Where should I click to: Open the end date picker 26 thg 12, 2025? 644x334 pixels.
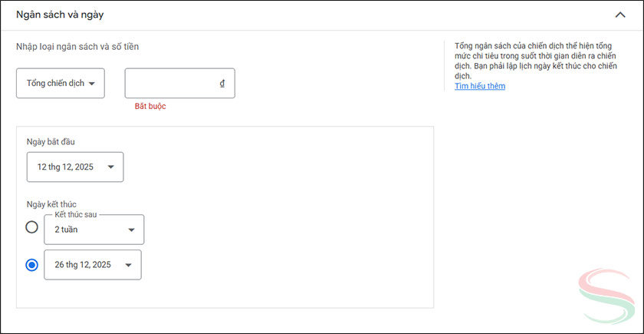click(92, 265)
